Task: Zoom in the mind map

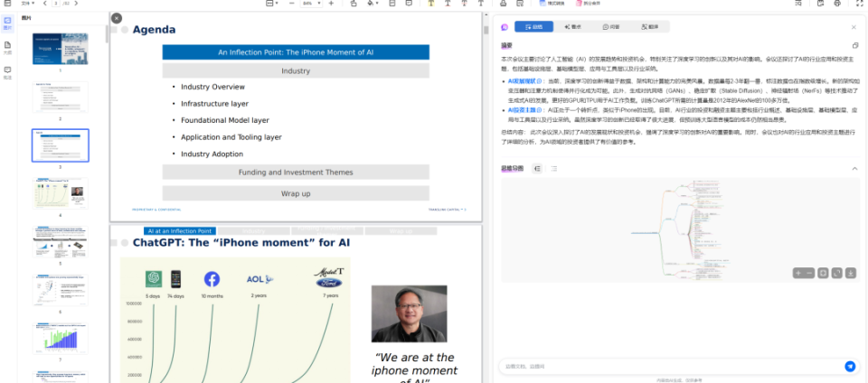Action: (797, 273)
